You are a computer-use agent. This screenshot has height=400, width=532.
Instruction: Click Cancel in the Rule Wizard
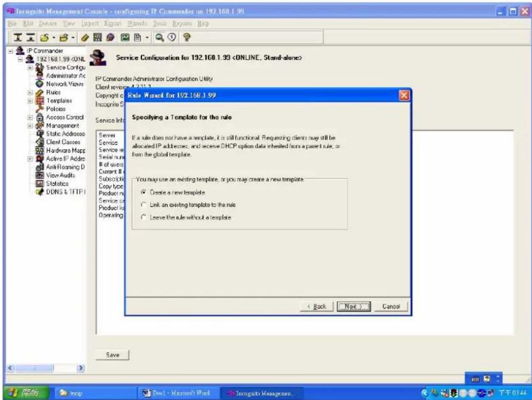[391, 307]
